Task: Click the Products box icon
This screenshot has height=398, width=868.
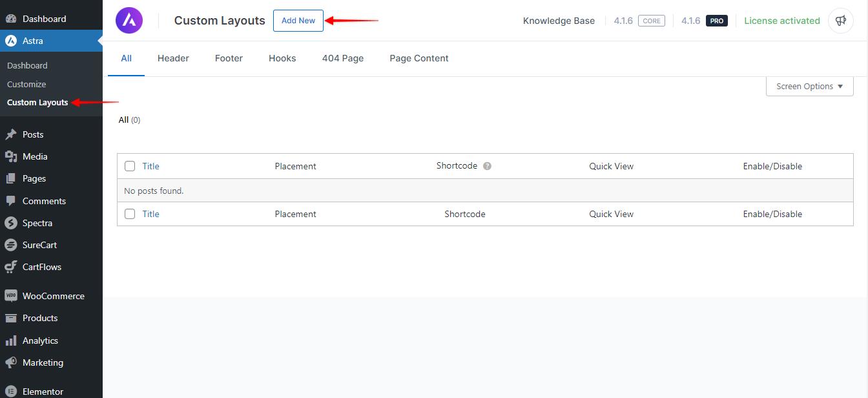Action: click(x=10, y=318)
